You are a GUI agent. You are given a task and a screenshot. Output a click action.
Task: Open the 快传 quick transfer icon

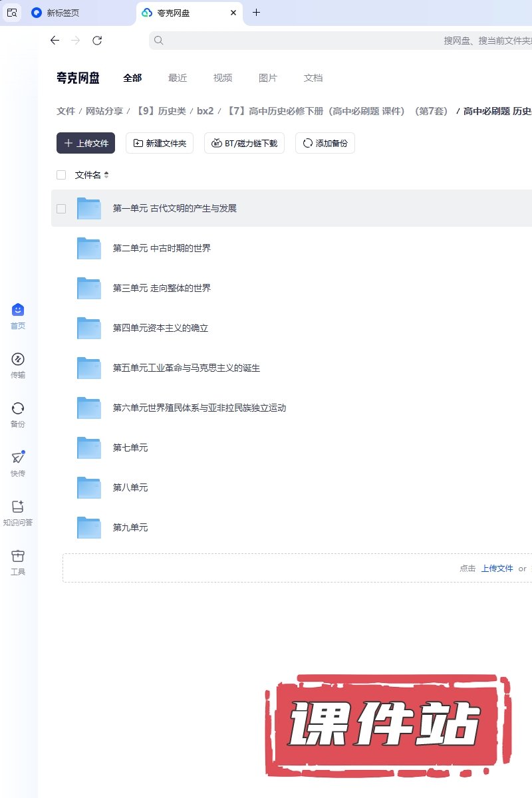click(18, 458)
